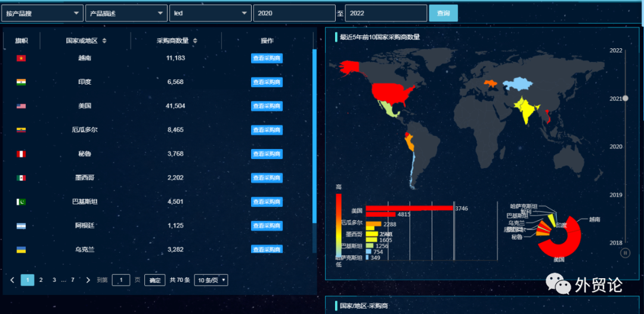Click the 2021 timeline handle
The width and height of the screenshot is (644, 314).
click(625, 98)
